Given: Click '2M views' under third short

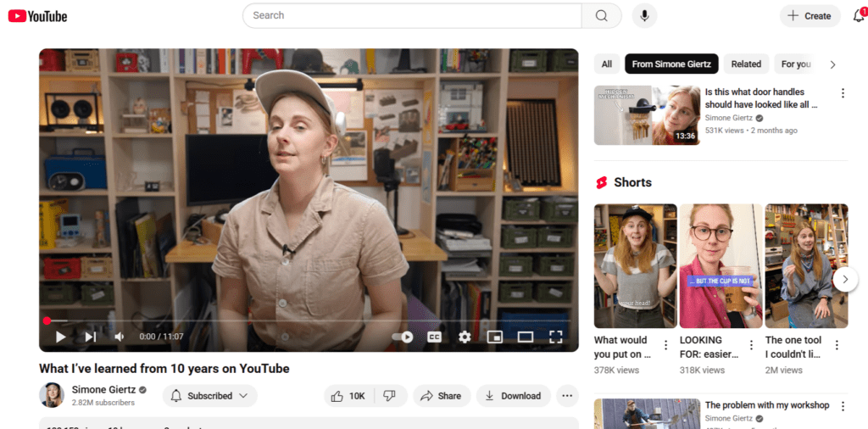Looking at the screenshot, I should click(784, 370).
